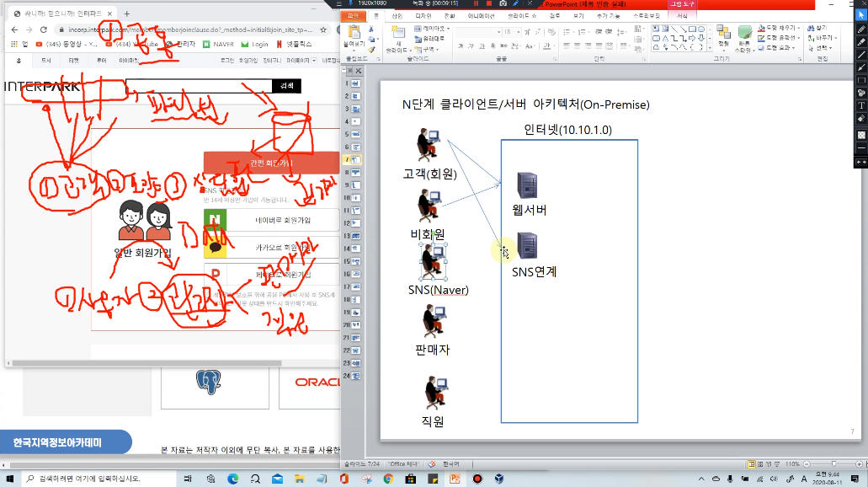Select the cursor tool in right drawing toolbar

pos(860,15)
